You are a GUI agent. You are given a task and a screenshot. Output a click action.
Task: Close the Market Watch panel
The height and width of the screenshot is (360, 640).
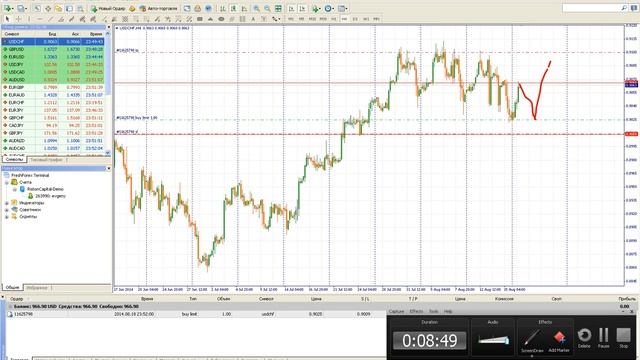click(x=108, y=27)
